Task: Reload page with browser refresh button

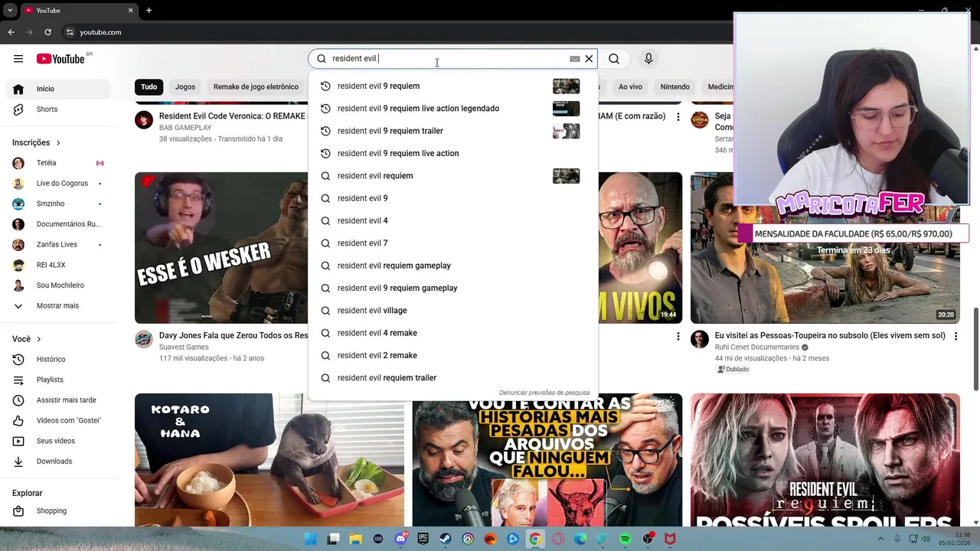Action: coord(47,32)
